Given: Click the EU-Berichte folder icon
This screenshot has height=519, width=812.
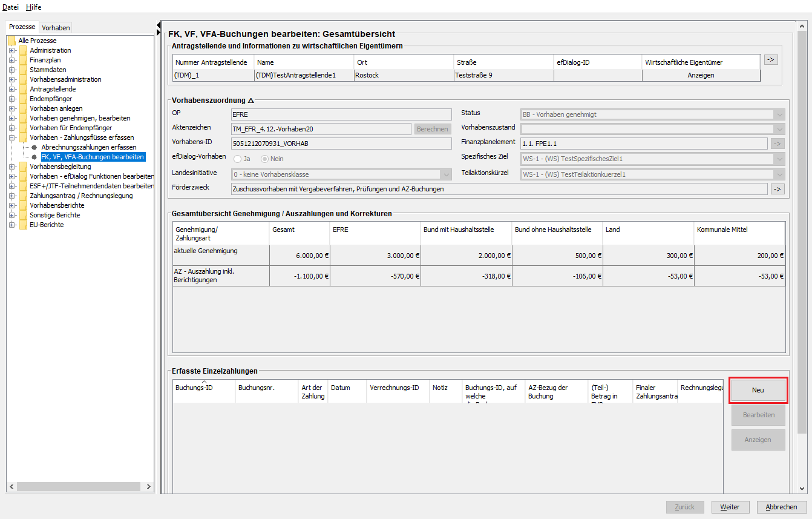Looking at the screenshot, I should point(24,225).
